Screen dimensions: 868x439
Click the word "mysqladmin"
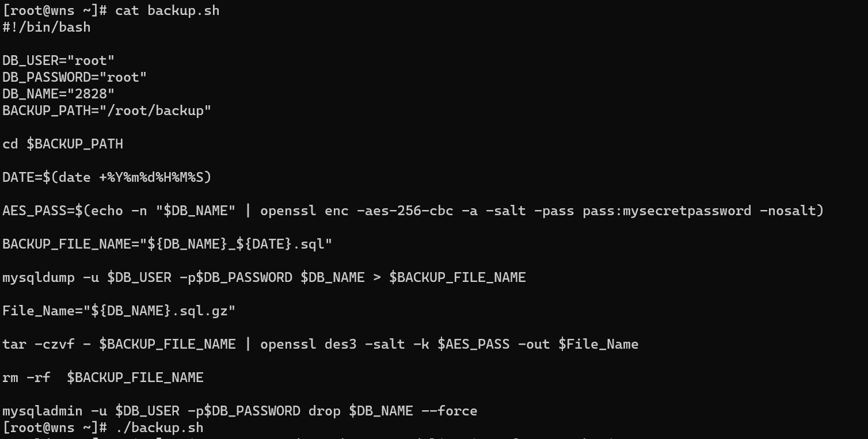(x=43, y=411)
